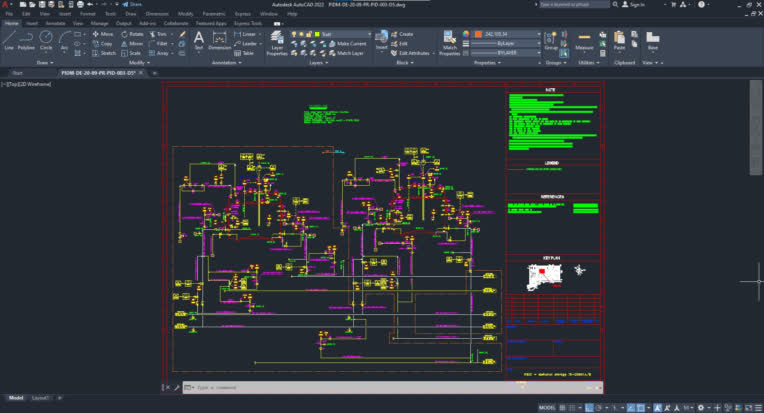Image resolution: width=764 pixels, height=413 pixels.
Task: Click the green layer color swatch
Action: (x=317, y=34)
